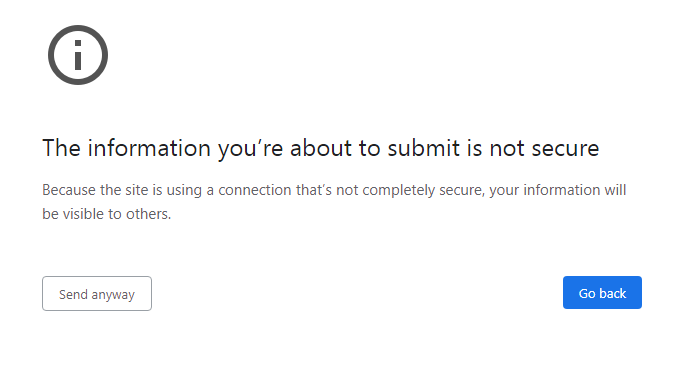Click 'Because the site is using' text

click(122, 190)
